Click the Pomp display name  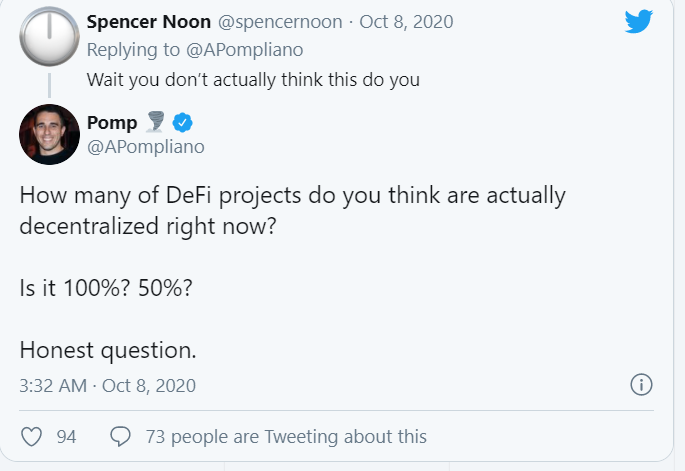(x=113, y=124)
